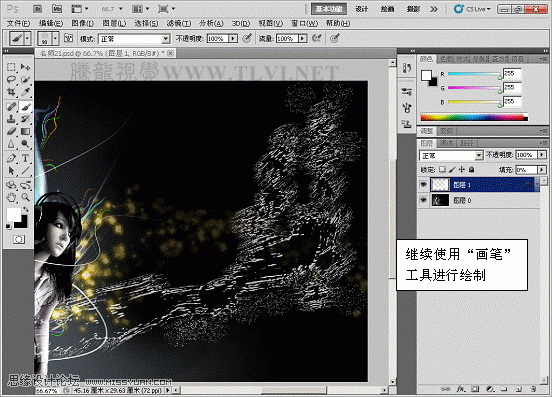The image size is (552, 397).
Task: Switch to the 路径 paths tab
Action: click(x=467, y=143)
